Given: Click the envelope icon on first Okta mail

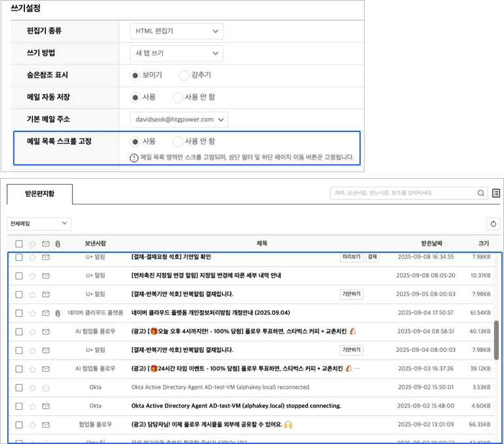Looking at the screenshot, I should click(46, 388).
